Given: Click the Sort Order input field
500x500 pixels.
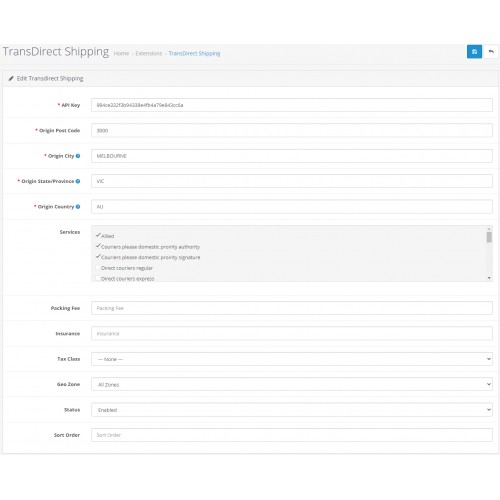Looking at the screenshot, I should coord(292,435).
